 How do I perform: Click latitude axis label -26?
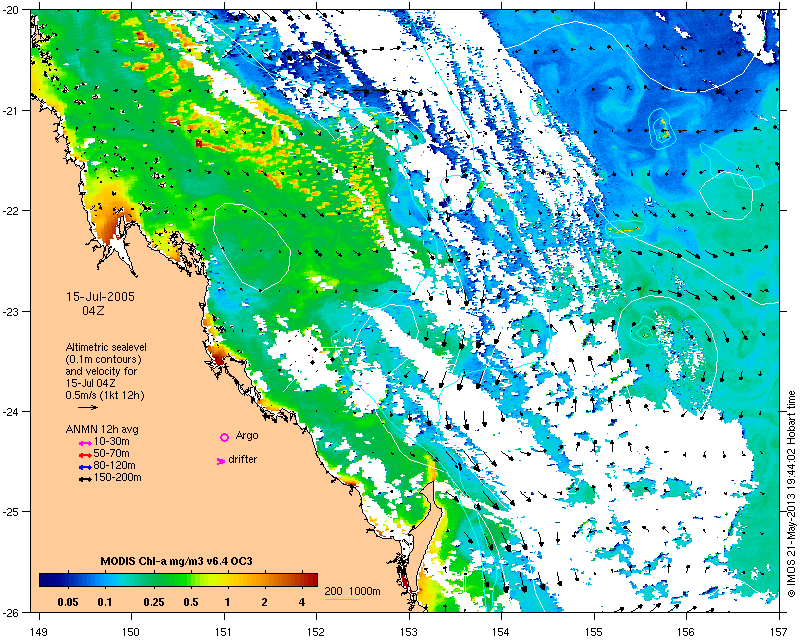pos(12,612)
